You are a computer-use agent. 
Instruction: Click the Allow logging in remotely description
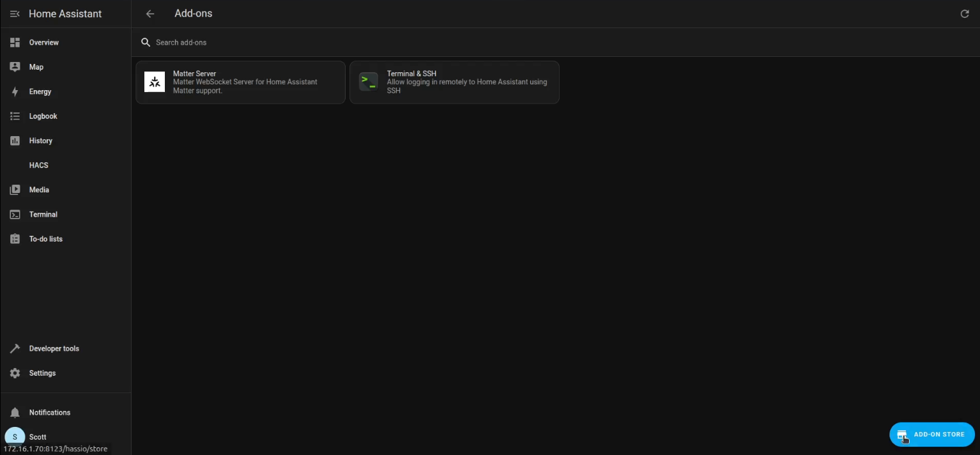[x=467, y=86]
